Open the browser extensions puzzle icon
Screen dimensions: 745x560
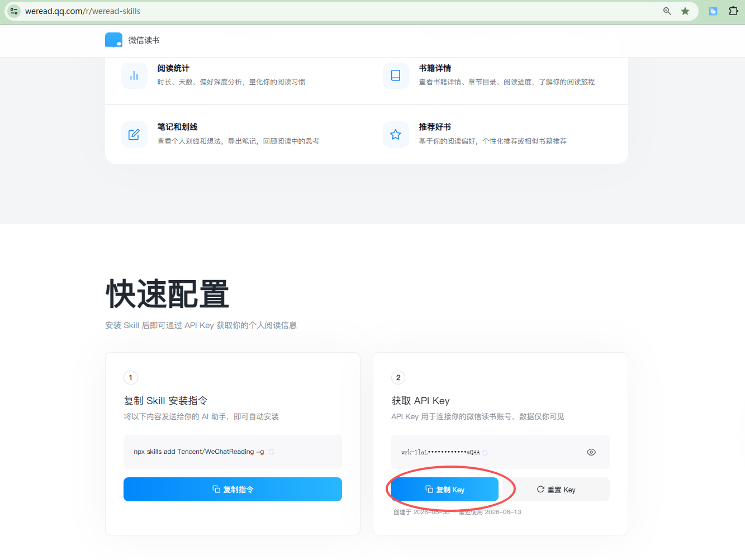click(733, 11)
